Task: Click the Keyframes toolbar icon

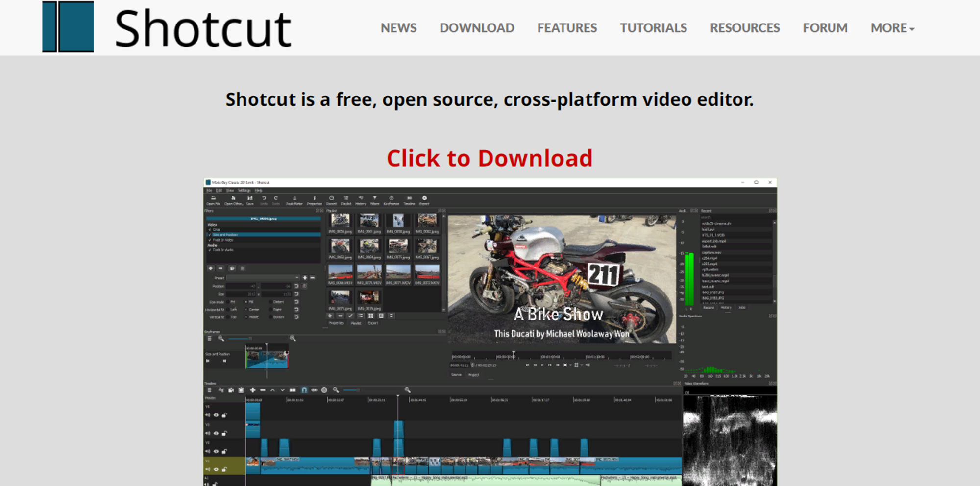Action: click(x=391, y=200)
